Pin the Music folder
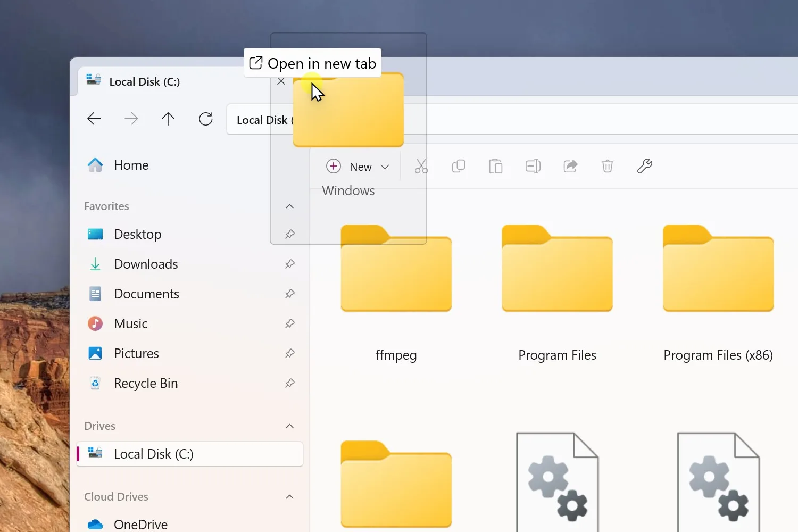This screenshot has height=532, width=798. pos(290,323)
